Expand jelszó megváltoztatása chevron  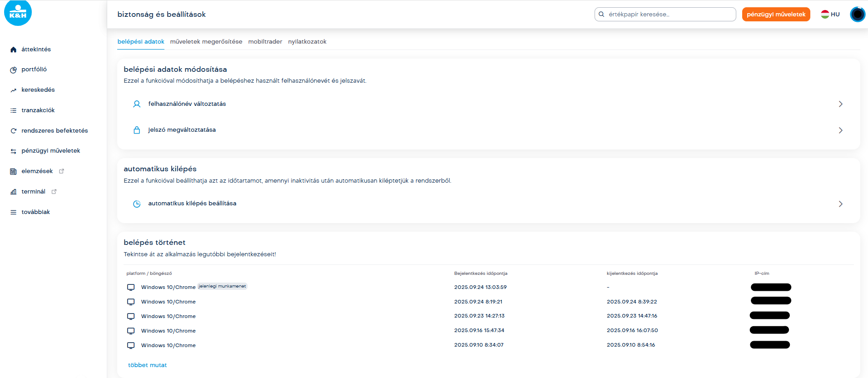(x=840, y=130)
